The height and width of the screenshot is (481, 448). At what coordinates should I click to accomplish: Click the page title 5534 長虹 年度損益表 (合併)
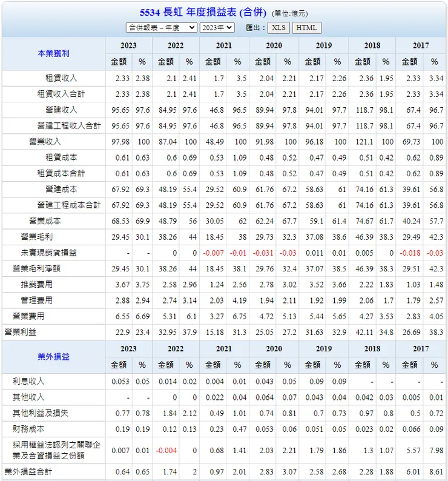tap(203, 13)
